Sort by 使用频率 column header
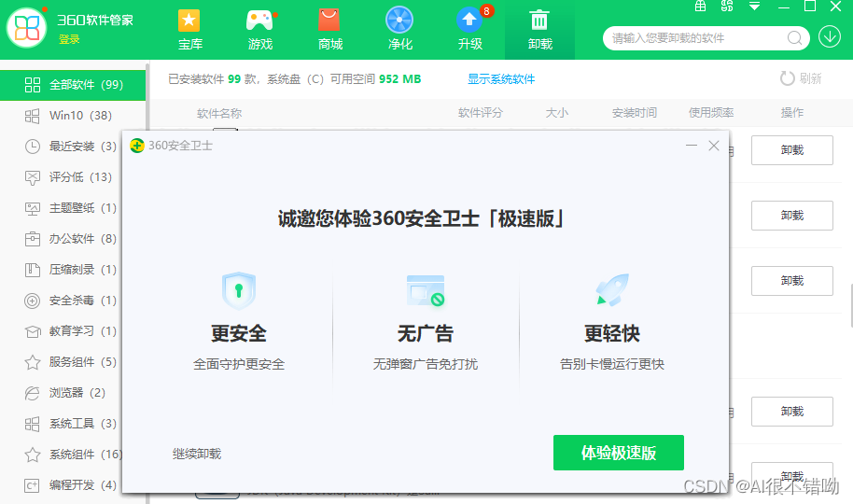This screenshot has width=853, height=504. (711, 113)
